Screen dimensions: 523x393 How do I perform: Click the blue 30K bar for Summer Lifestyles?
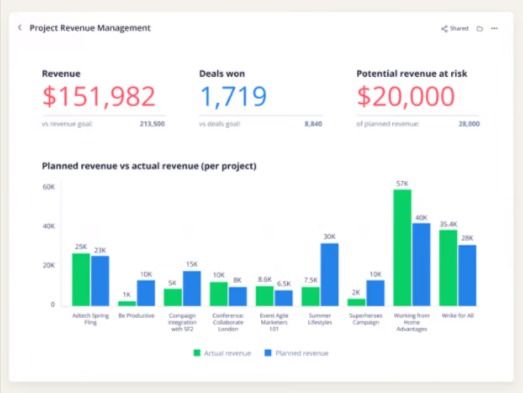coord(330,275)
